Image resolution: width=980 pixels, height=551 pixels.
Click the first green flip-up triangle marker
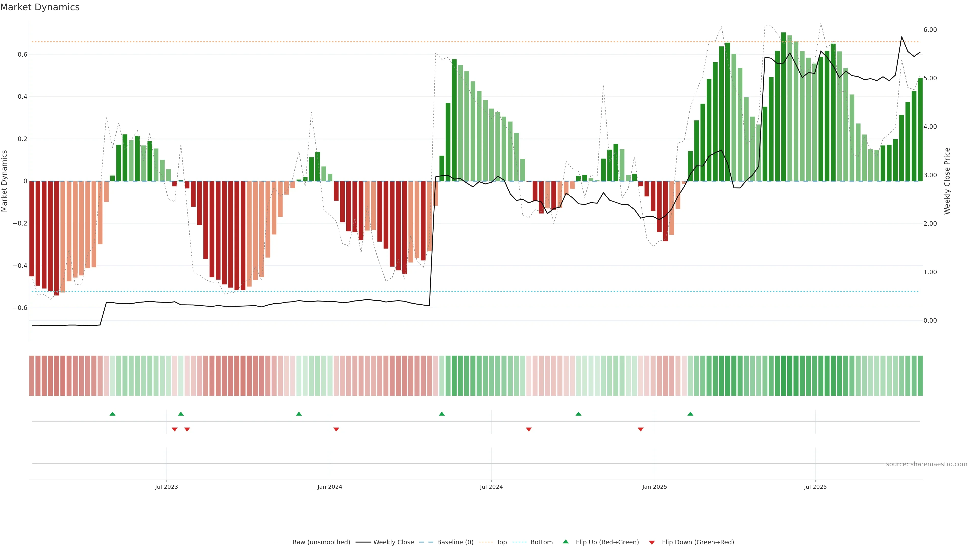[112, 414]
